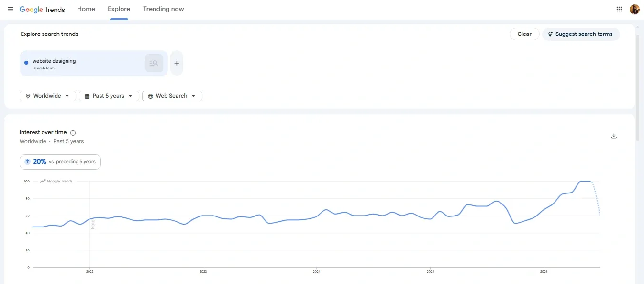Click the 2026 label on chart axis

(x=544, y=272)
